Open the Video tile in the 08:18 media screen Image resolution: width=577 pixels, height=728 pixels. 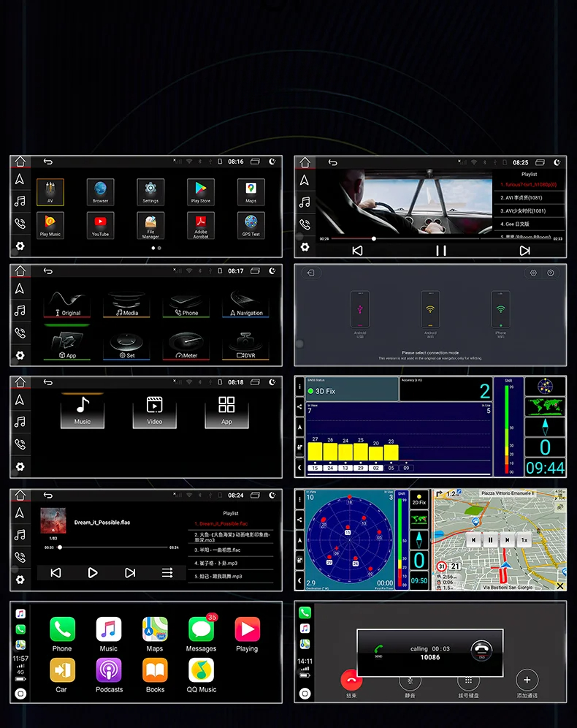coord(154,411)
